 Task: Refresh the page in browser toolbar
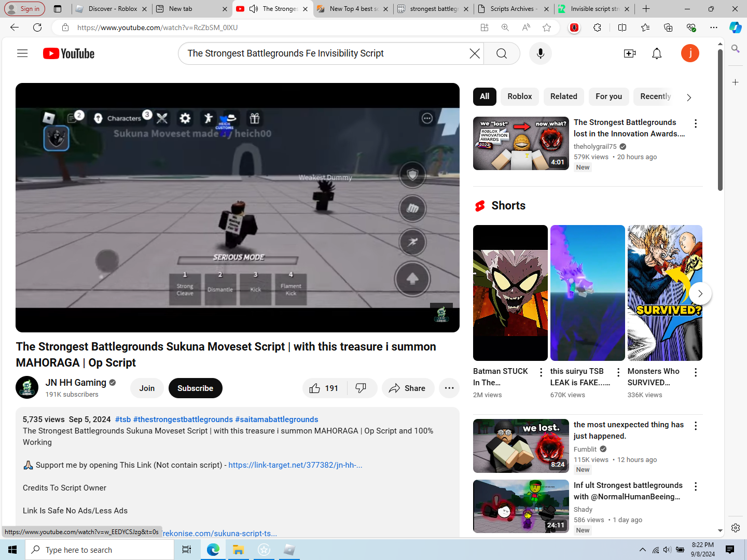click(37, 27)
